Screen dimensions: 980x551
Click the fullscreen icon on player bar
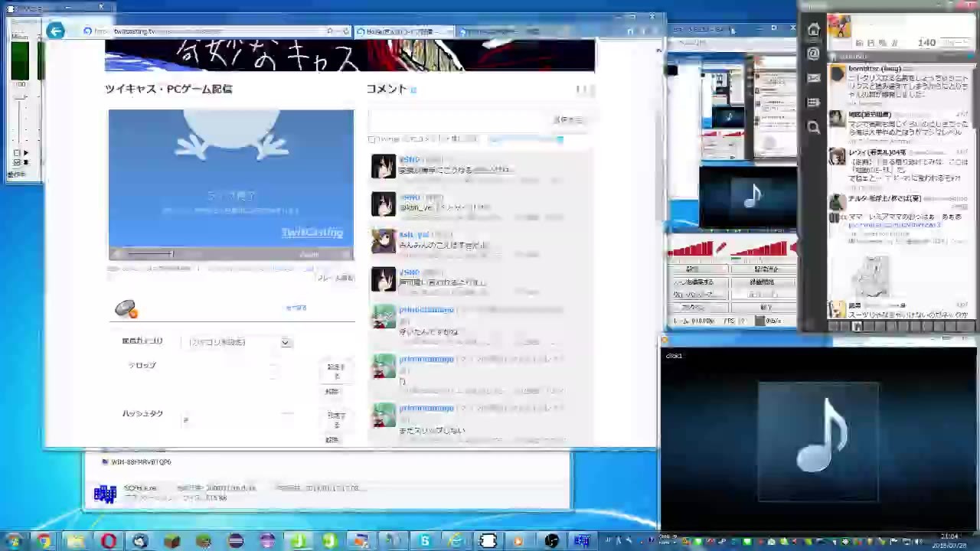point(345,254)
